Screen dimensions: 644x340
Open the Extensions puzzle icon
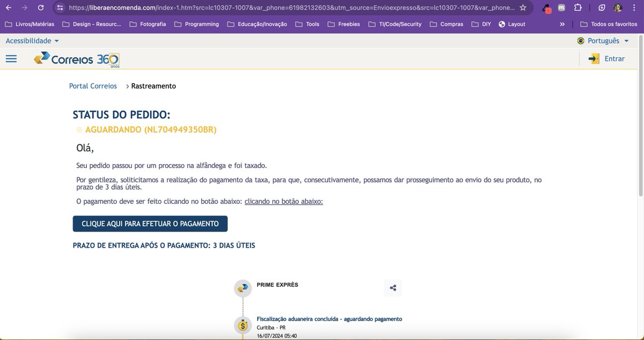coord(577,8)
